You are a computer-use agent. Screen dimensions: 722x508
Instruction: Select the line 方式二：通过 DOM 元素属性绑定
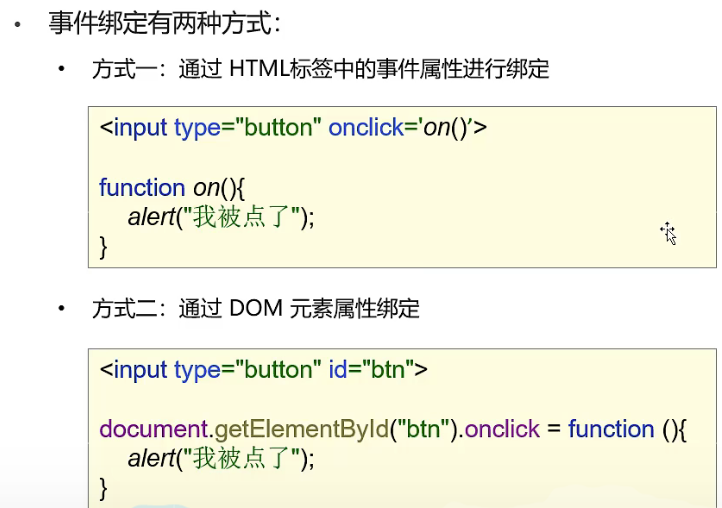[x=256, y=308]
